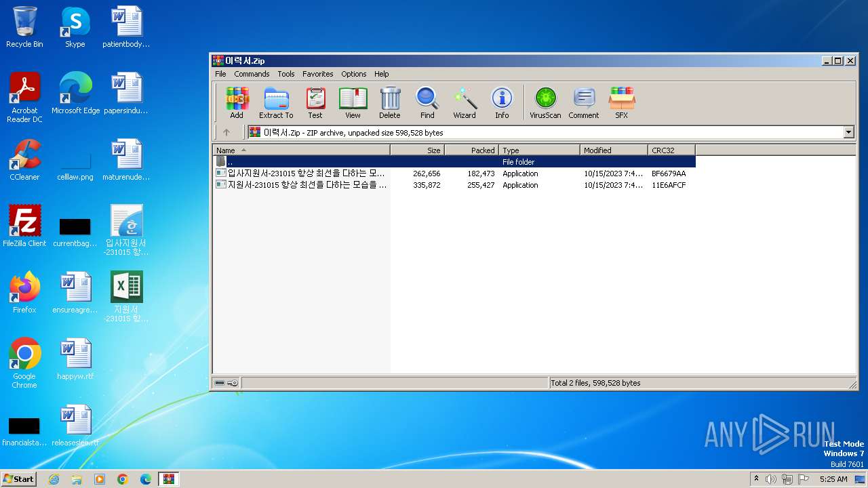Select the 입사지원서 Hangul-icon file on desktop

tap(126, 230)
